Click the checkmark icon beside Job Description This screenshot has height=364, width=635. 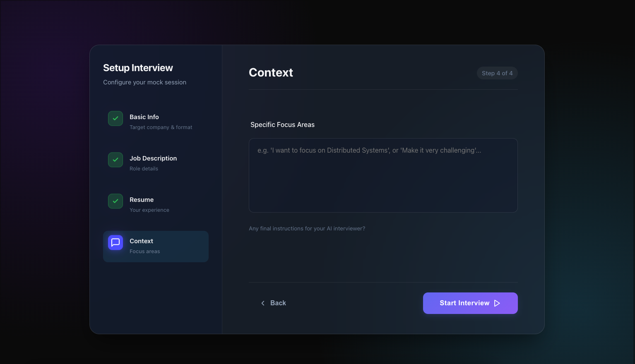tap(115, 160)
